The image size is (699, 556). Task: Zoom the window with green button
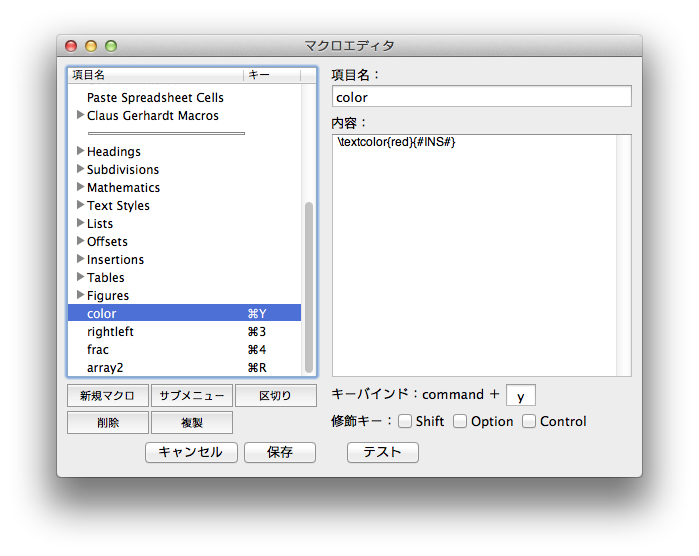(111, 46)
